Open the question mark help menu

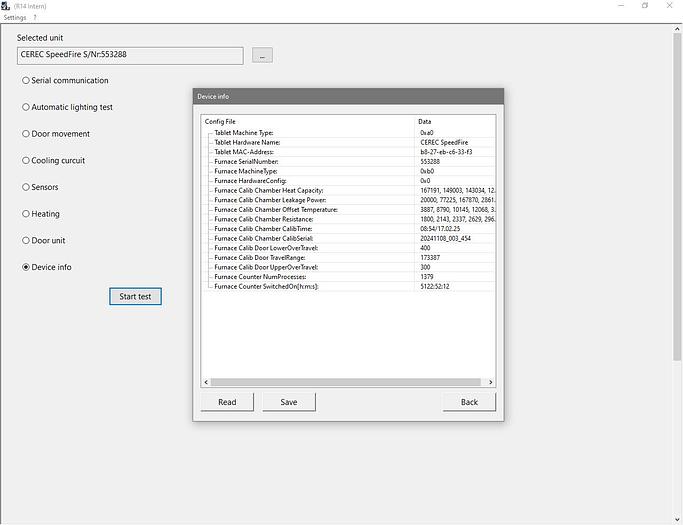point(35,17)
